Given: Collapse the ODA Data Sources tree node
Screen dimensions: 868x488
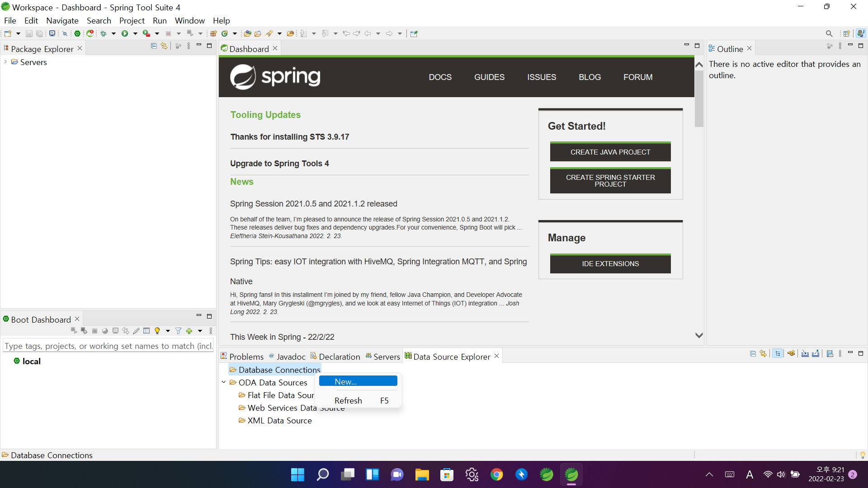Looking at the screenshot, I should click(x=223, y=382).
